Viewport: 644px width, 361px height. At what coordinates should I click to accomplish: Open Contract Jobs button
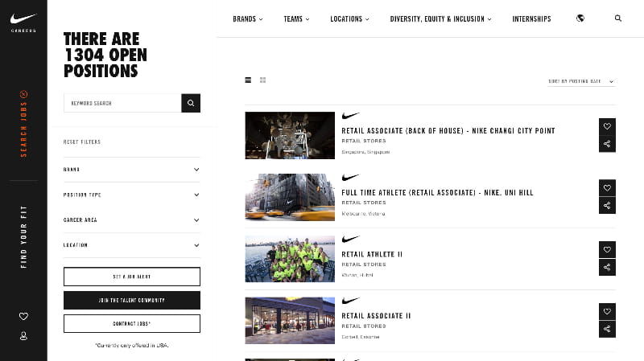[132, 324]
